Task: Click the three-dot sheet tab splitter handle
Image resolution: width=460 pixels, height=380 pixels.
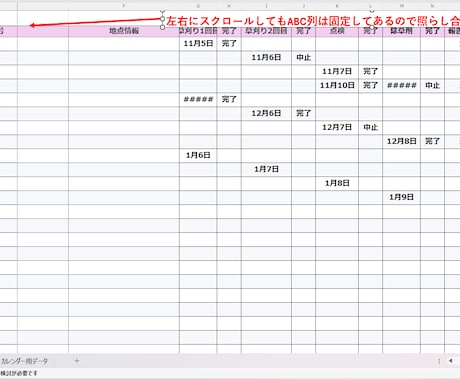Action: tap(439, 361)
